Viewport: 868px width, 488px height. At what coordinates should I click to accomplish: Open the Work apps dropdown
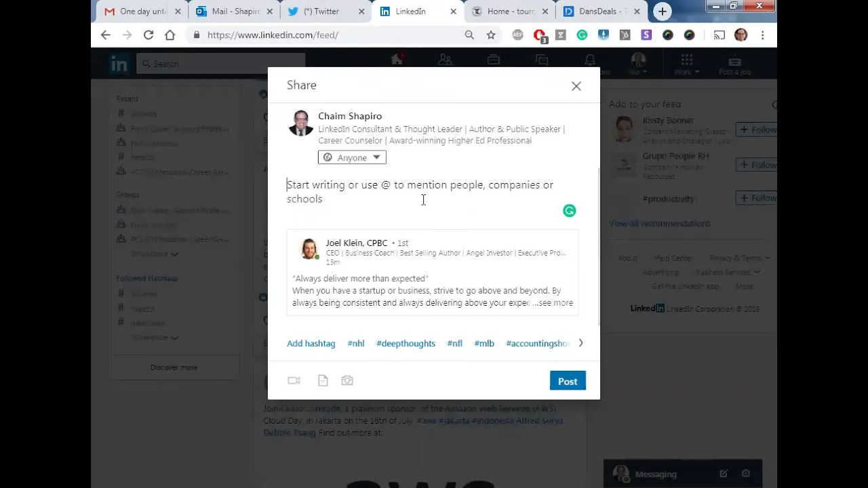(687, 64)
